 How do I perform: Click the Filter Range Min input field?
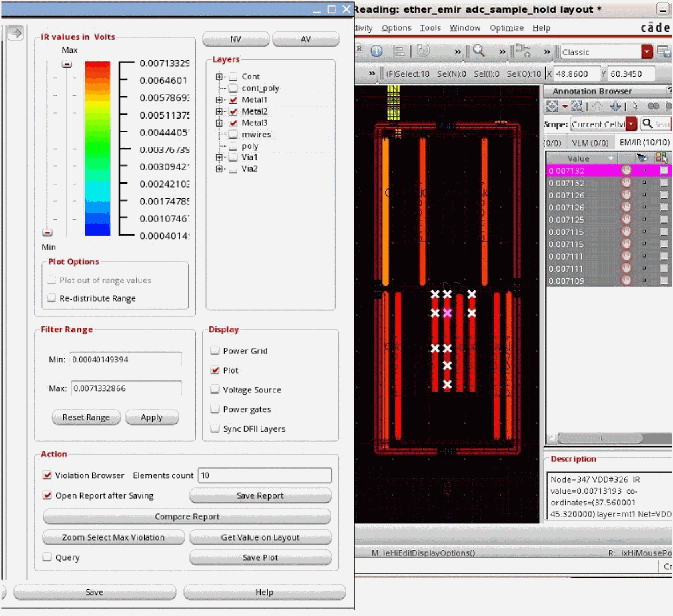(125, 360)
